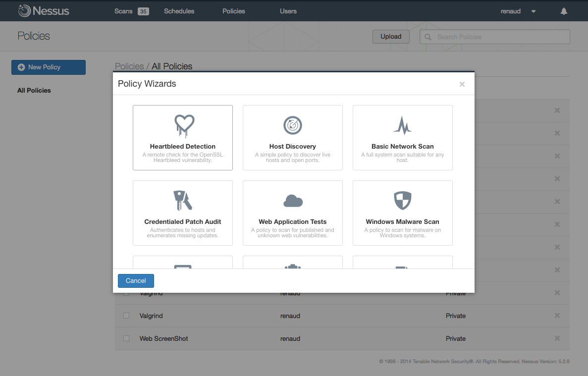588x376 pixels.
Task: Click the "Basic Network Scan" wizard title
Action: pos(402,147)
